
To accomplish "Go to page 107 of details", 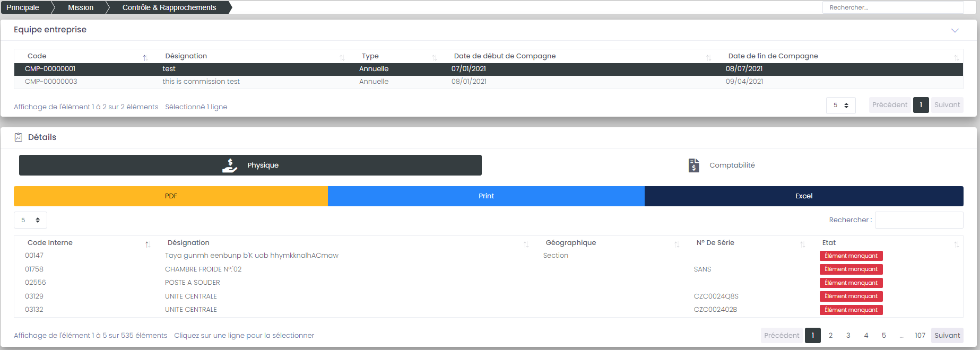I will point(920,336).
